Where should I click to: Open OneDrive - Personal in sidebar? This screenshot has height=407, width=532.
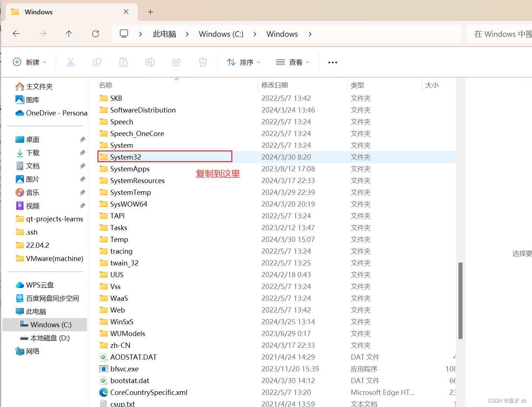click(51, 113)
